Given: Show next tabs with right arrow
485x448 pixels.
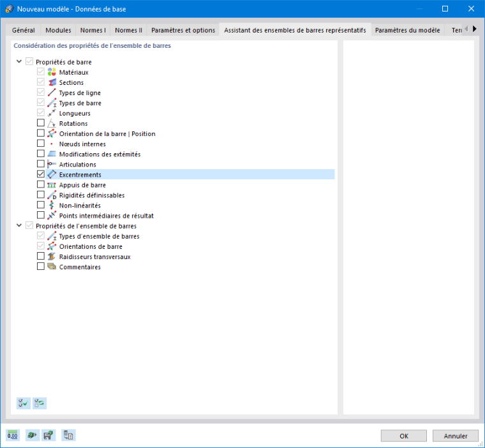Looking at the screenshot, I should coord(475,29).
